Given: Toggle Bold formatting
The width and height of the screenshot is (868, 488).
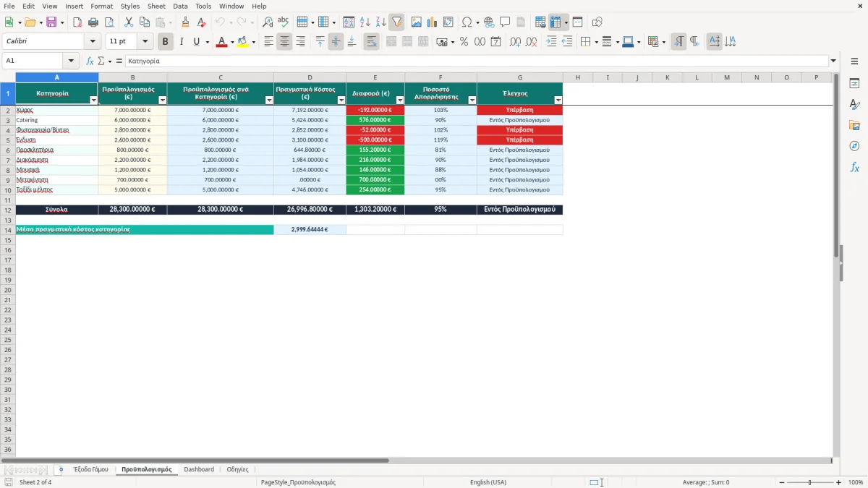Looking at the screenshot, I should [x=165, y=42].
